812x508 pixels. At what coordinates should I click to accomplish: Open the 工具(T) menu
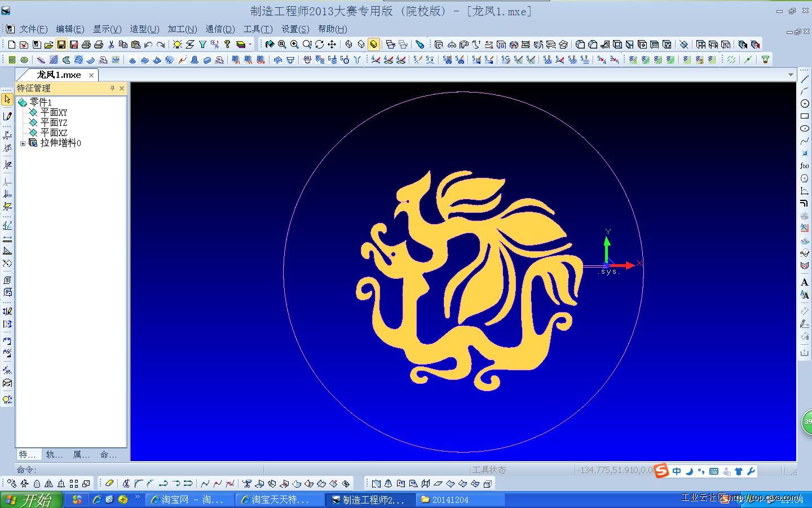(x=258, y=29)
